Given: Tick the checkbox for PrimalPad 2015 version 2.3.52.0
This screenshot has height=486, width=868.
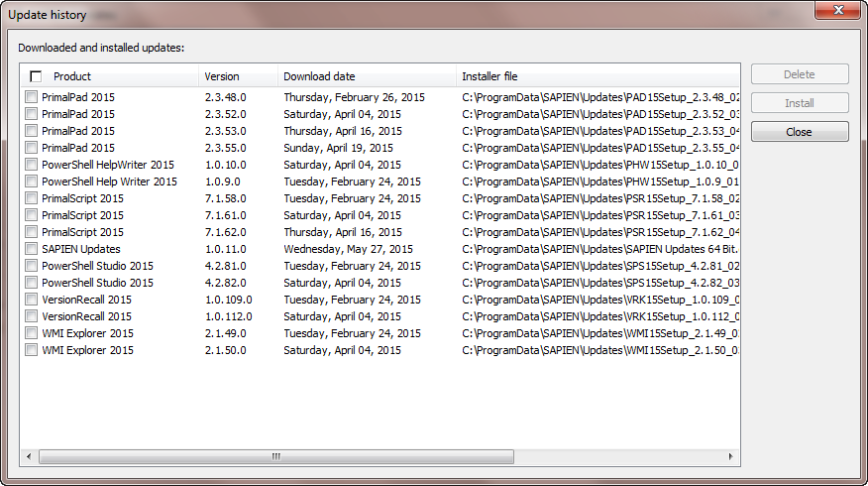Looking at the screenshot, I should [31, 114].
